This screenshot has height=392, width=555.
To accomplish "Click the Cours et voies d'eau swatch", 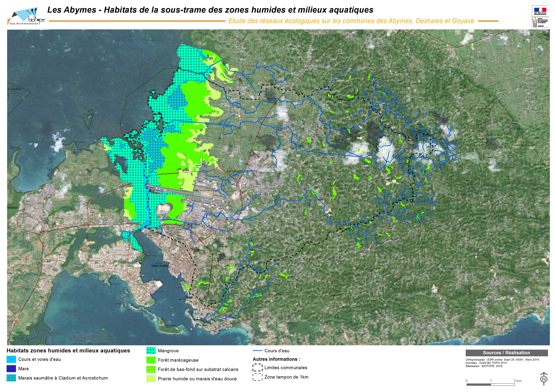I will [11, 359].
